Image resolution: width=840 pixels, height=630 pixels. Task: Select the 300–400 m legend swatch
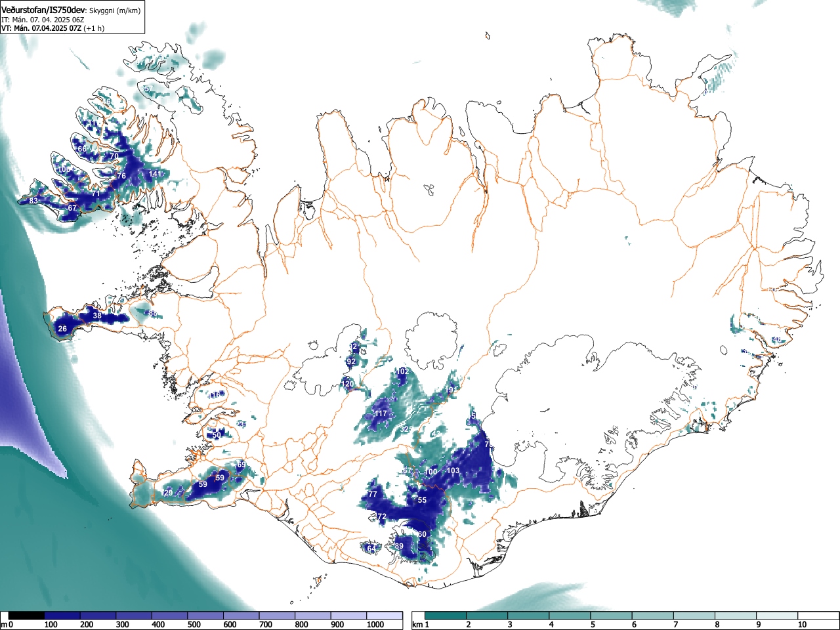134,616
